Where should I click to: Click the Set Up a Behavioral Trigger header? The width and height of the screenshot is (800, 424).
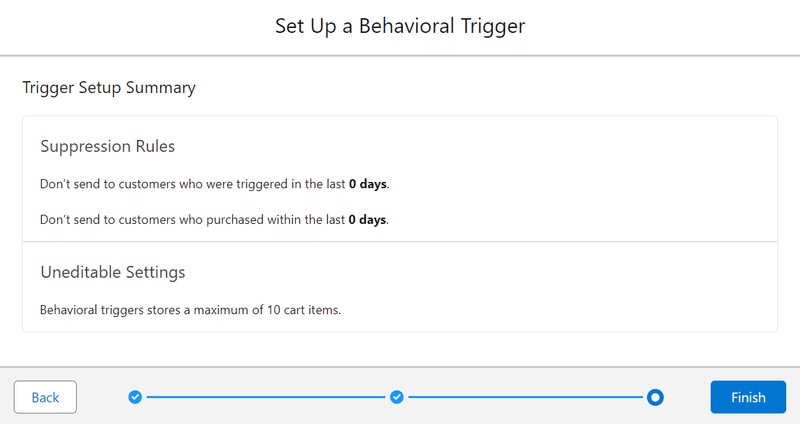tap(400, 26)
